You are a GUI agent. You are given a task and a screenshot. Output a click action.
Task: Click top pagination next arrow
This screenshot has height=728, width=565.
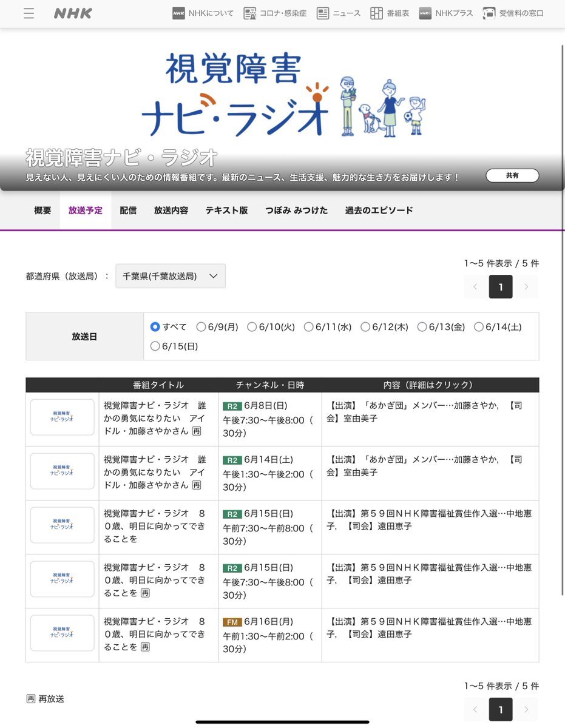tap(526, 287)
